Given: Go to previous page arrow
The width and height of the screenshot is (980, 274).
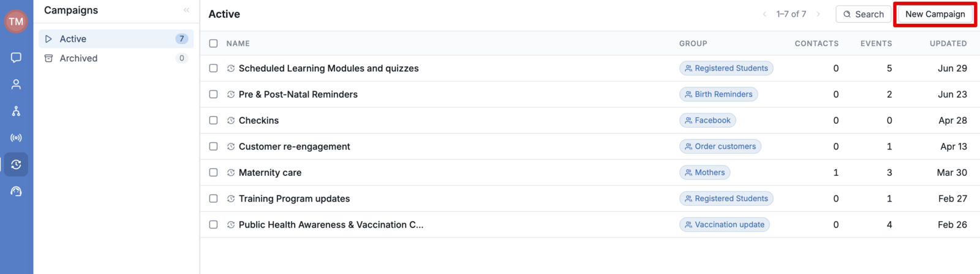Looking at the screenshot, I should coord(764,14).
